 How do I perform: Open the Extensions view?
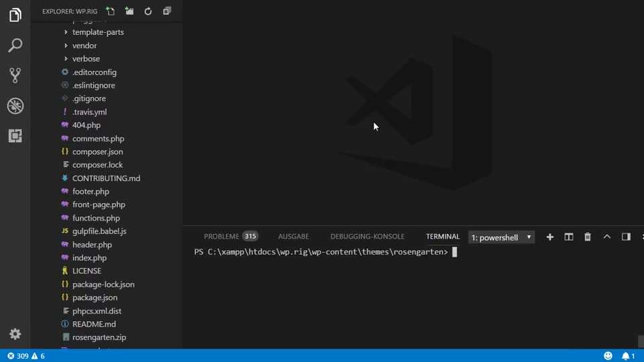[15, 136]
